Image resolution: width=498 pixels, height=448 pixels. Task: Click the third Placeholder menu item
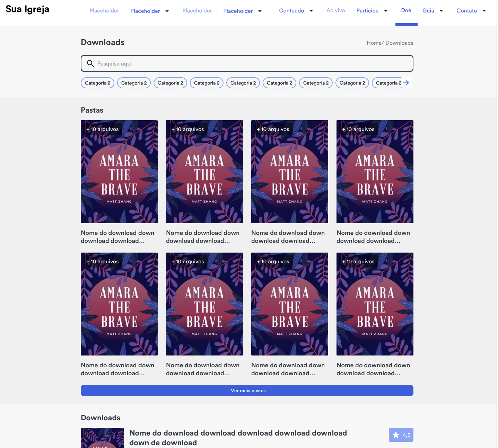(x=197, y=11)
